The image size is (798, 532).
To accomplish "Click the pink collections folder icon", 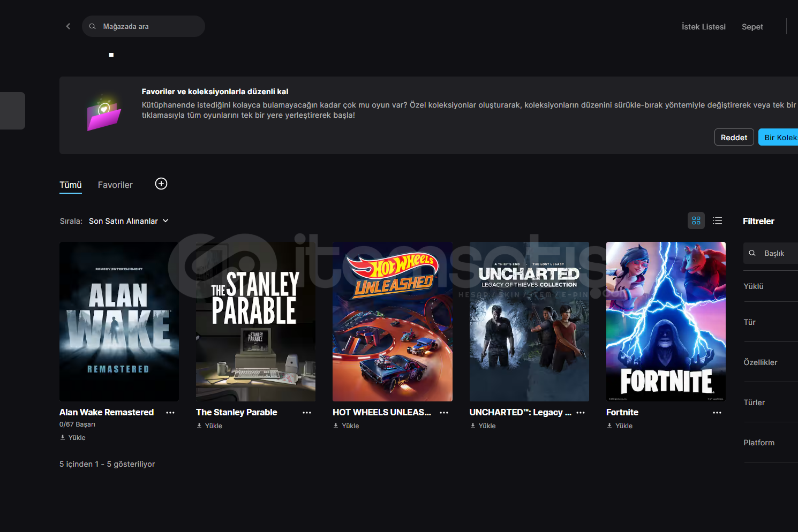I will point(104,112).
